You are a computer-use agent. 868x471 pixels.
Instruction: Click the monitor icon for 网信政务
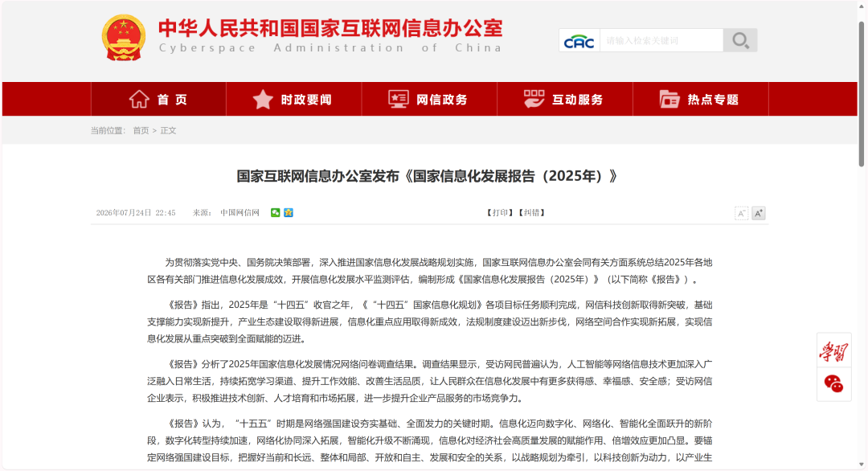[x=398, y=99]
